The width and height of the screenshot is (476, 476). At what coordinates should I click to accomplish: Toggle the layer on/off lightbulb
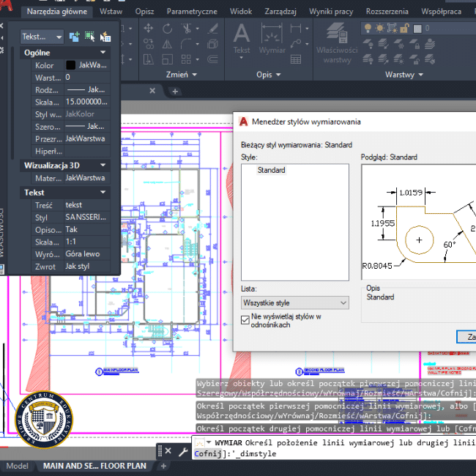click(368, 29)
